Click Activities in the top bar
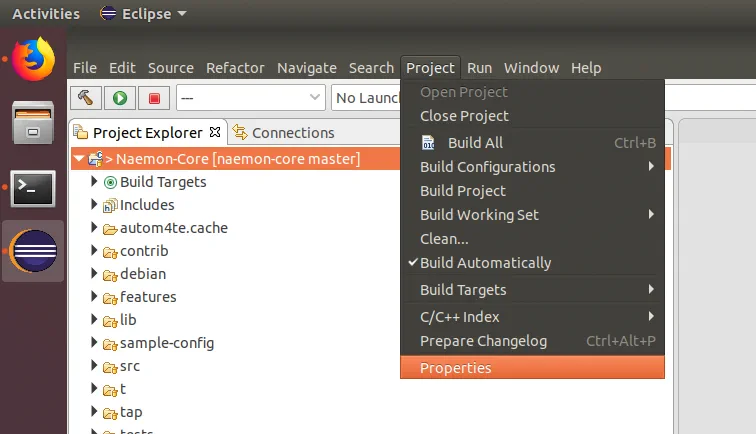The width and height of the screenshot is (756, 434). coord(46,14)
